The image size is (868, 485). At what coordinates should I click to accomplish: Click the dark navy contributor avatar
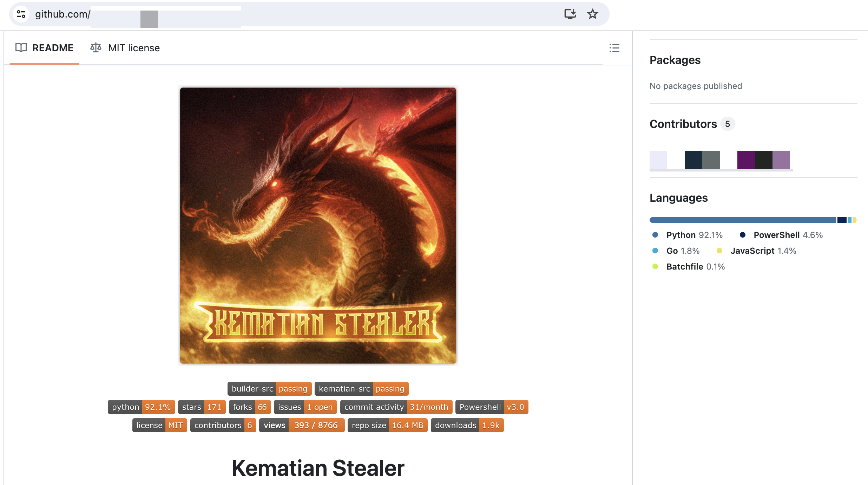click(693, 160)
